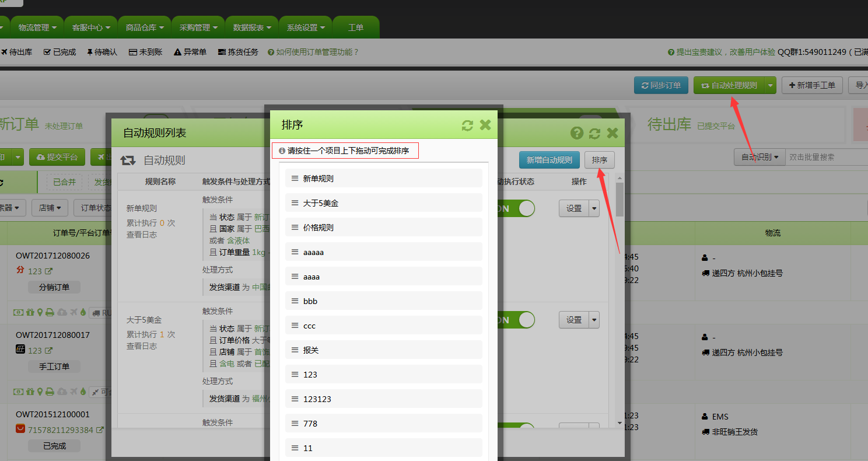Click 新增自动规则 button
Screen dimensions: 868x461
coord(549,160)
